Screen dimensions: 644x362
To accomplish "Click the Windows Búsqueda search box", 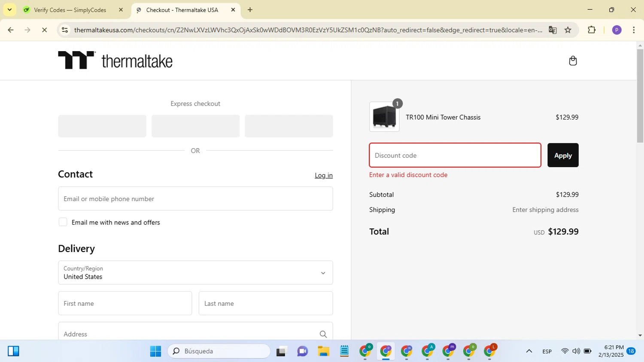I will (219, 351).
